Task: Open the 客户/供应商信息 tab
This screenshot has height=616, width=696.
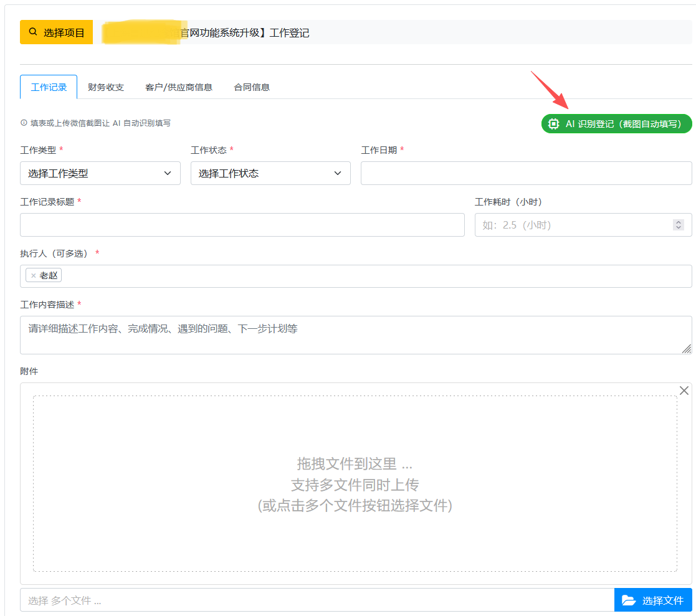Action: coord(178,87)
